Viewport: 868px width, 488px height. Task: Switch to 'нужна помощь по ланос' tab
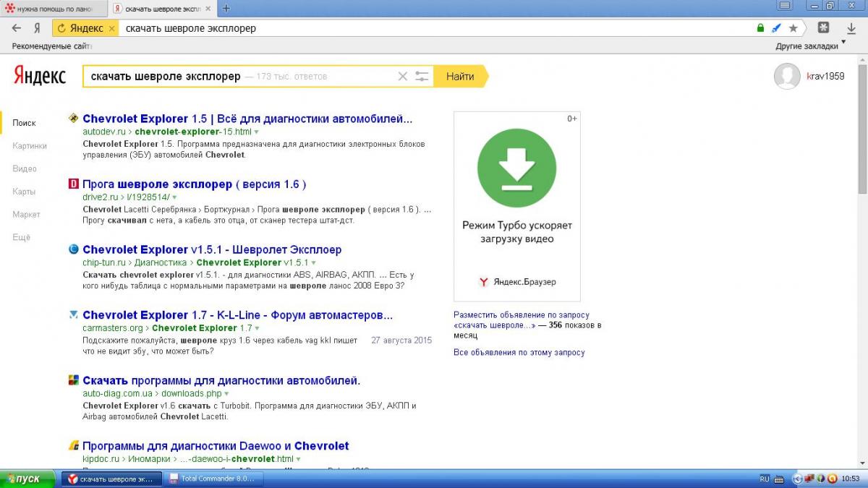click(54, 8)
